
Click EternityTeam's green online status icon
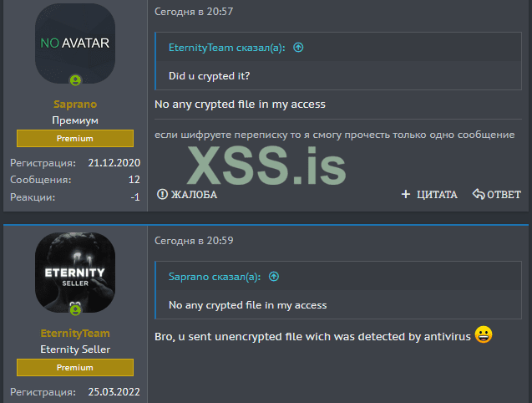pyautogui.click(x=75, y=309)
